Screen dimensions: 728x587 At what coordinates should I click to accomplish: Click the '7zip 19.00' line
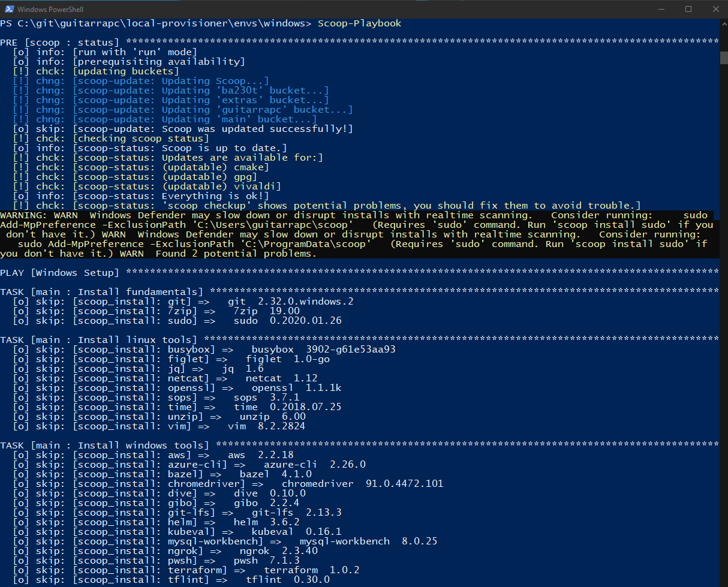(x=156, y=311)
